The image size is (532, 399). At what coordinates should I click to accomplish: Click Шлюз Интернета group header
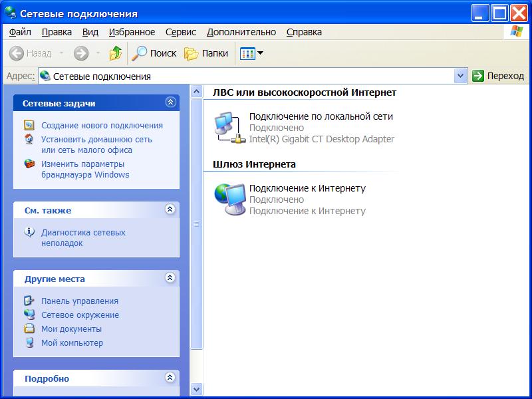point(254,164)
